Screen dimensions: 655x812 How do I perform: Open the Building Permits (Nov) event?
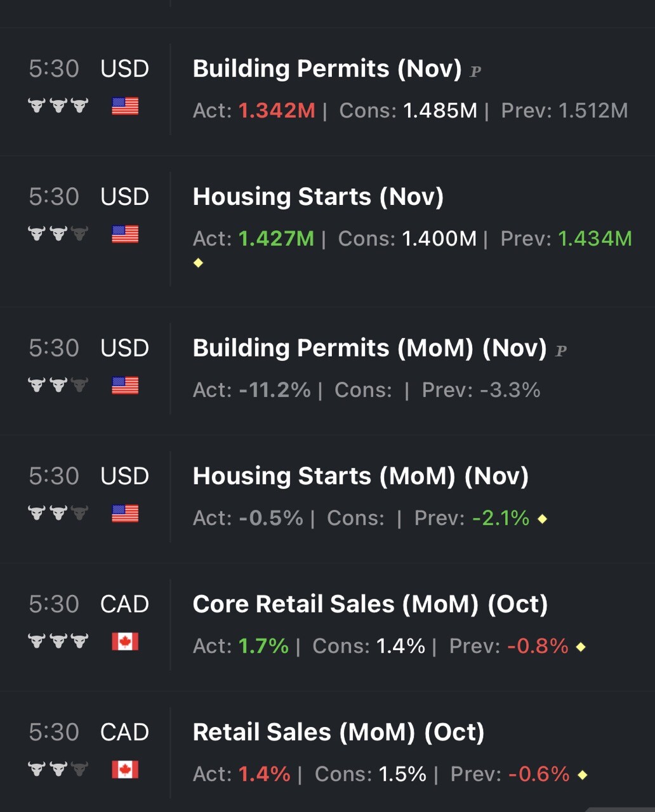(x=327, y=69)
